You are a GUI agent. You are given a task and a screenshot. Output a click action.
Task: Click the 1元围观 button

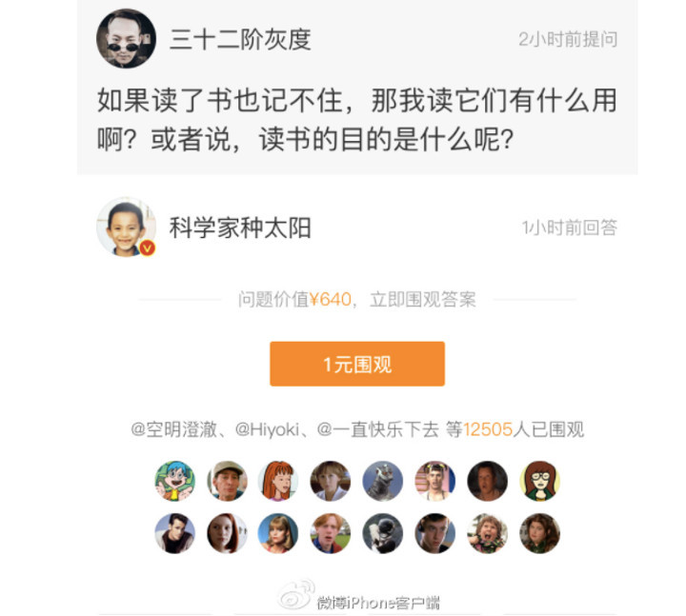click(357, 364)
